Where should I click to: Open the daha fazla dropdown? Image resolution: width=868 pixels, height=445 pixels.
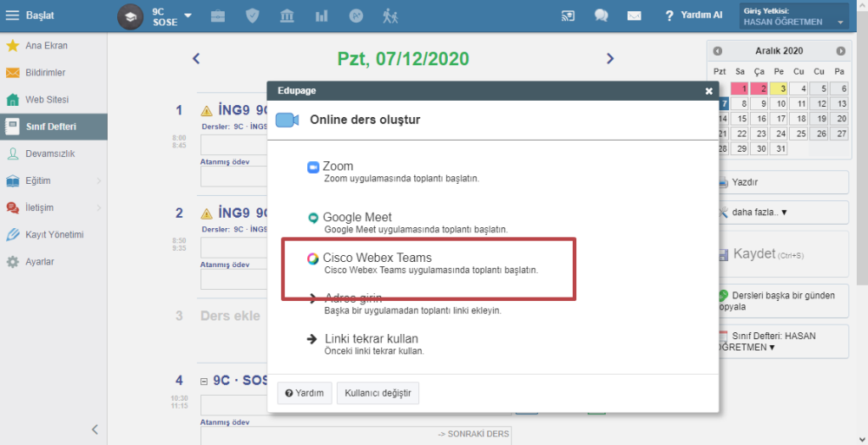click(x=783, y=212)
